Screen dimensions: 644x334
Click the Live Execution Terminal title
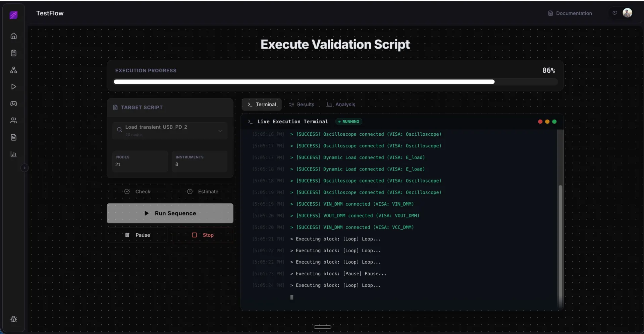(x=292, y=122)
